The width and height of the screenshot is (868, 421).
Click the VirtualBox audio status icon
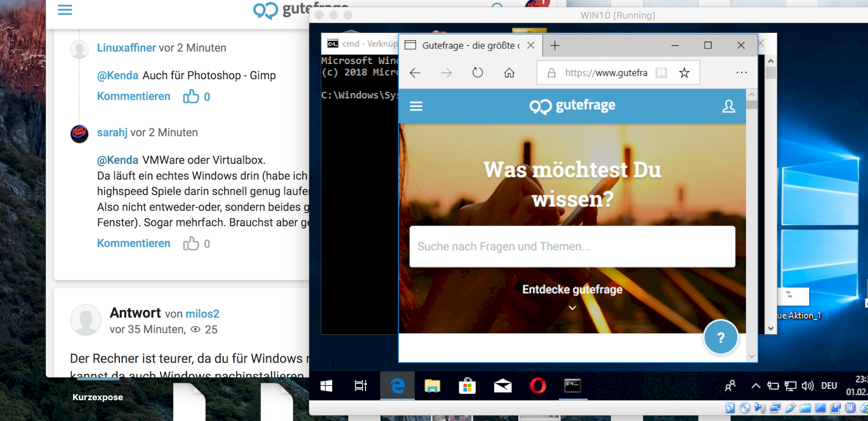759,407
